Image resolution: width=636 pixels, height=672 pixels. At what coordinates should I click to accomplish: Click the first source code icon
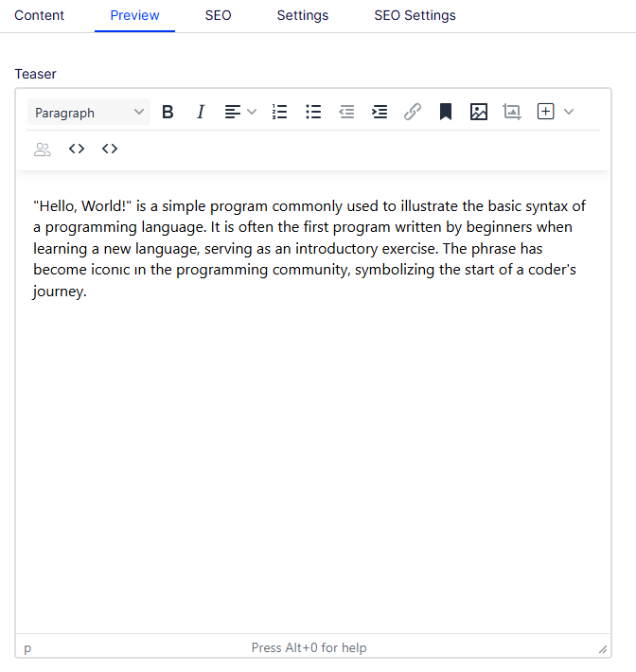pos(77,149)
